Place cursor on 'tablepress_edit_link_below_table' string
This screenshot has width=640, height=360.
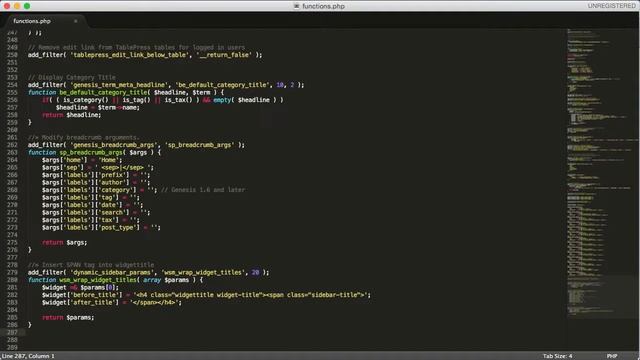coord(130,55)
